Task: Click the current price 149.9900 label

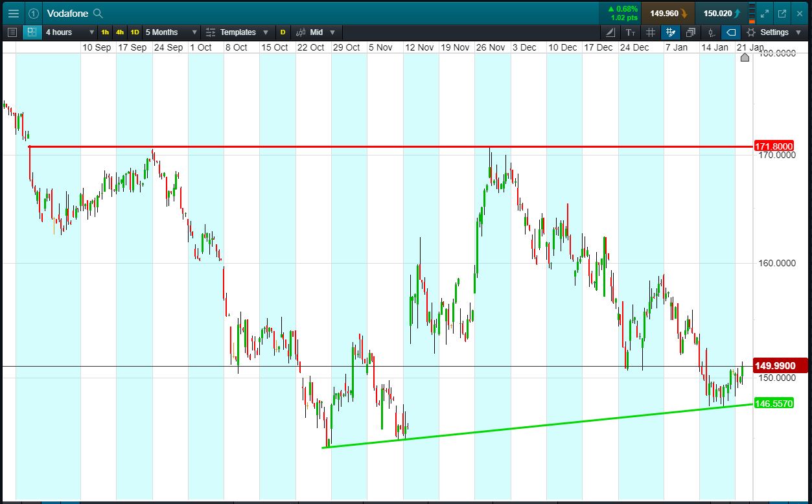Action: coord(781,366)
